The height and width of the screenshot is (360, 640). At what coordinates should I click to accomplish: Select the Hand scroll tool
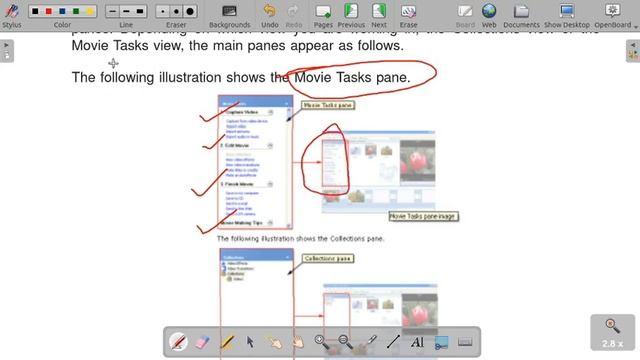pyautogui.click(x=298, y=342)
